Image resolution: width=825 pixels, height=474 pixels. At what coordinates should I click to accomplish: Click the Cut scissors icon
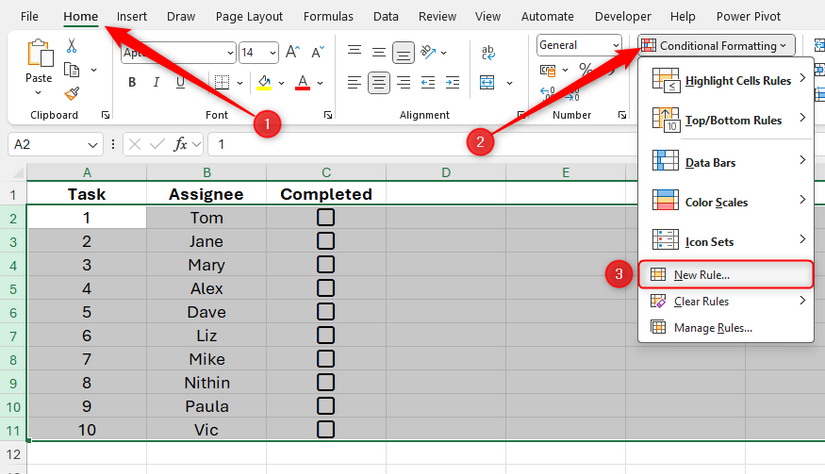pos(72,46)
